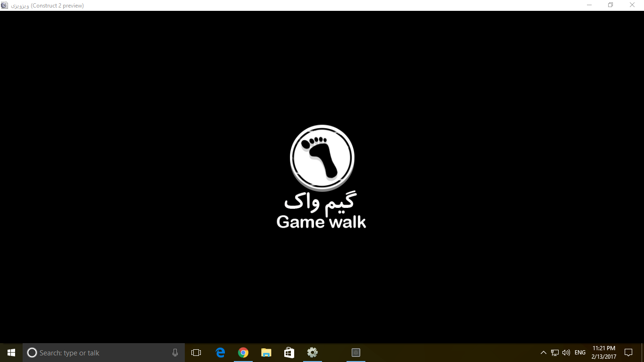Open the Action Center notifications icon
644x362 pixels.
[628, 353]
